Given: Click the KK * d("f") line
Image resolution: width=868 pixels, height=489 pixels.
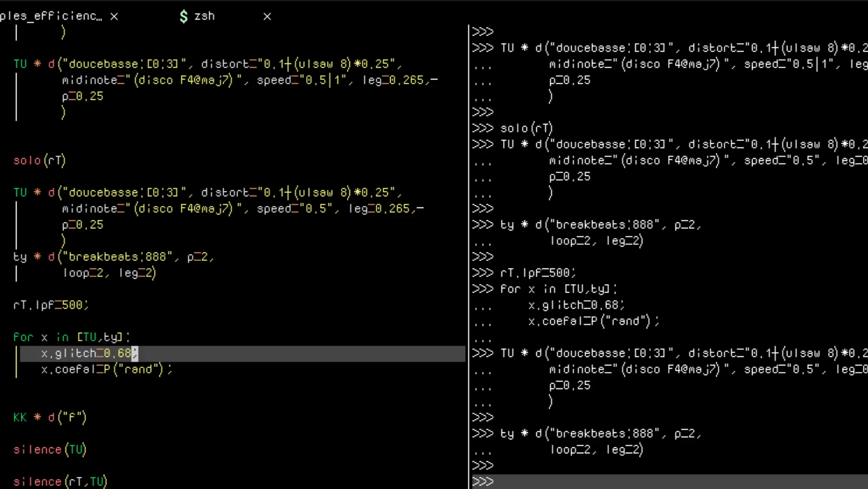Looking at the screenshot, I should tap(50, 417).
